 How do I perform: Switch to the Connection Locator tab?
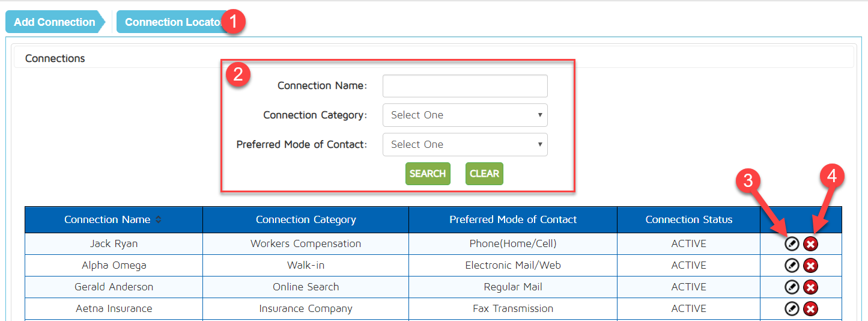pos(171,22)
